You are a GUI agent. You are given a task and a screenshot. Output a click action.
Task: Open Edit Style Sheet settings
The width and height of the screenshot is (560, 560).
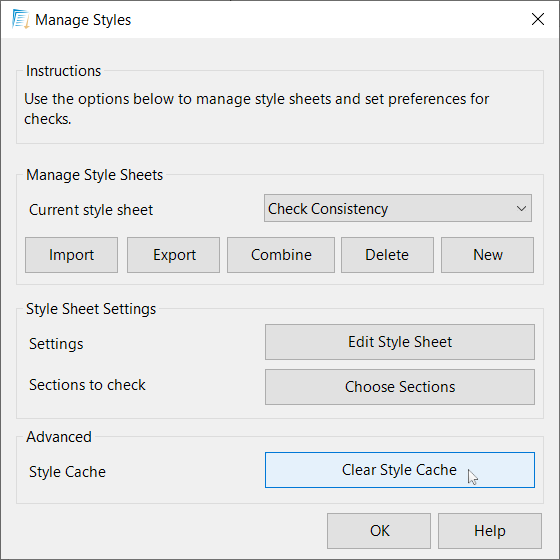tap(400, 342)
